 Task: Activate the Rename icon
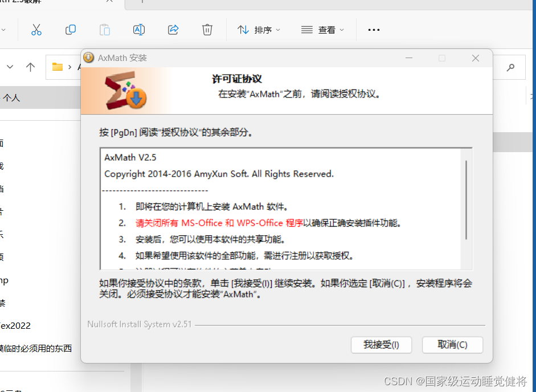(139, 30)
